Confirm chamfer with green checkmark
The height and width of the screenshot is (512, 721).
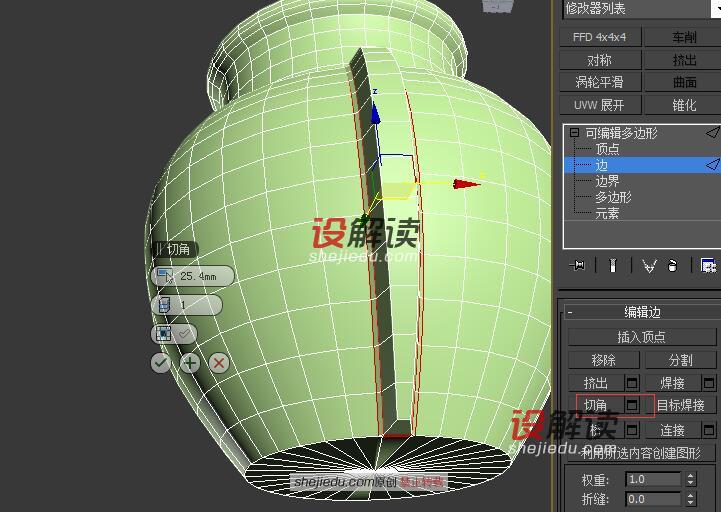[x=161, y=363]
